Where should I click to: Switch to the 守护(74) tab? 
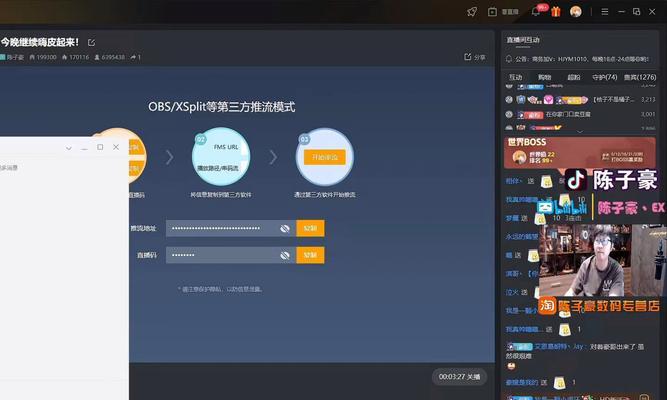tap(604, 77)
